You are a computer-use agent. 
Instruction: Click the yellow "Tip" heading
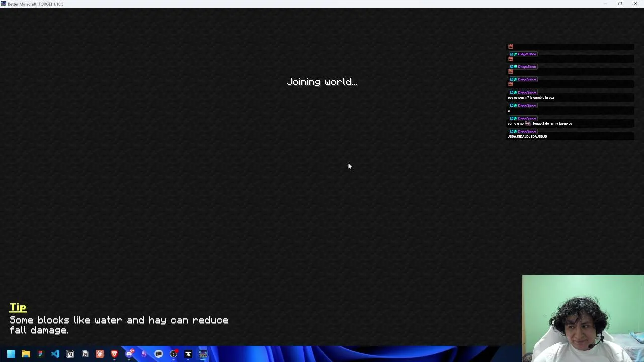[x=18, y=307]
